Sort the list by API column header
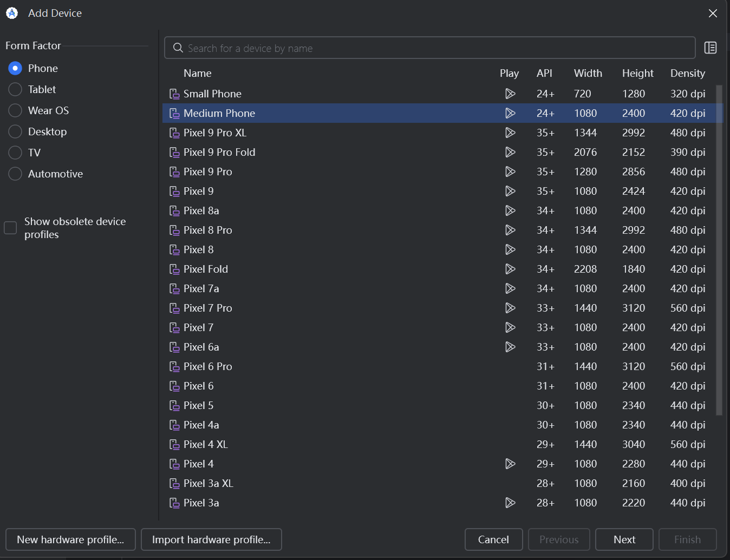 544,73
